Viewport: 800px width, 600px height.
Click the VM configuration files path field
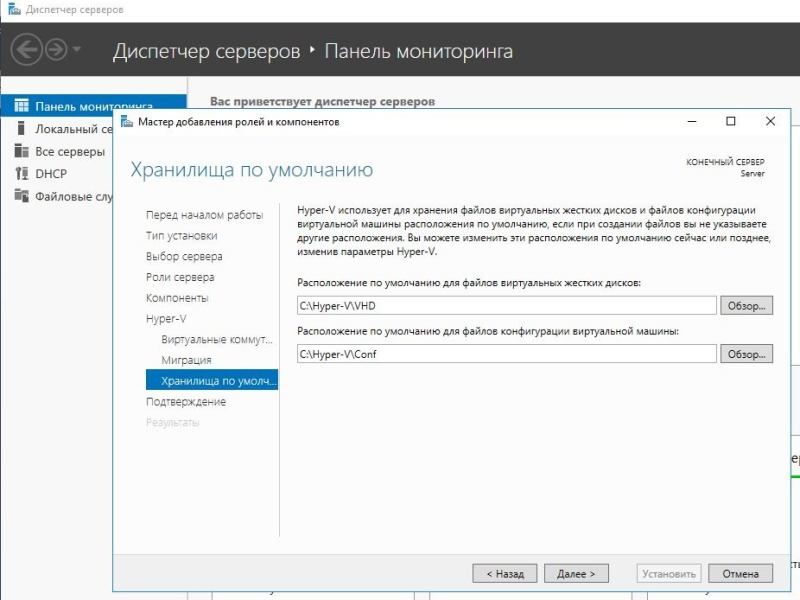click(x=507, y=354)
